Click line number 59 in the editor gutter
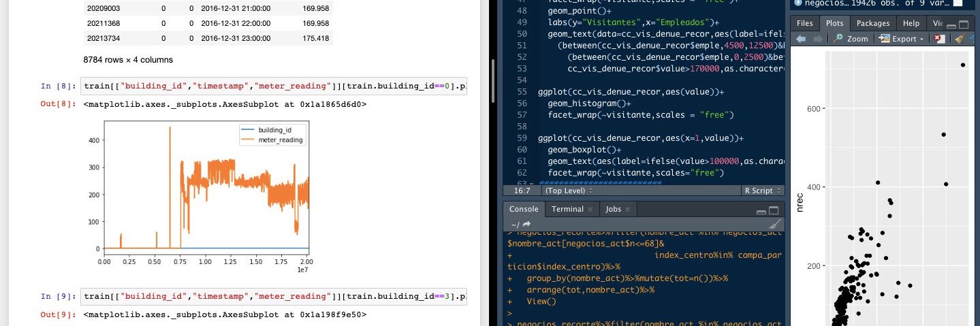The image size is (980, 326). coord(522,138)
